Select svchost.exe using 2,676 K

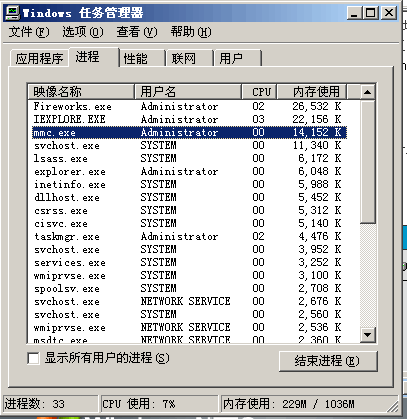click(x=189, y=301)
